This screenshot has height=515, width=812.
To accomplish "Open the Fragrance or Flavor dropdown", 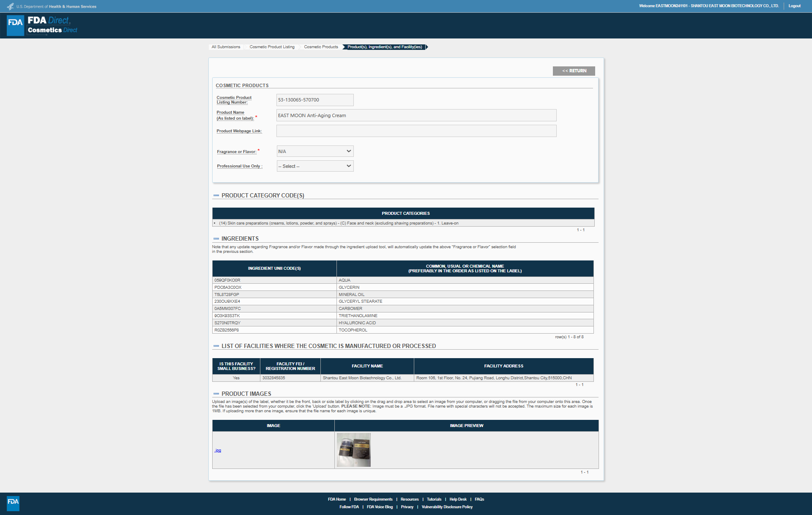I will point(315,151).
